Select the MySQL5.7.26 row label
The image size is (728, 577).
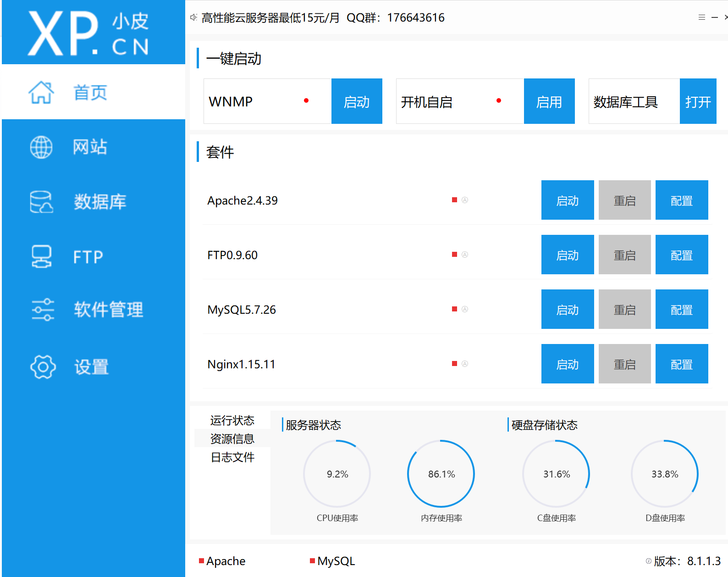[x=242, y=310]
